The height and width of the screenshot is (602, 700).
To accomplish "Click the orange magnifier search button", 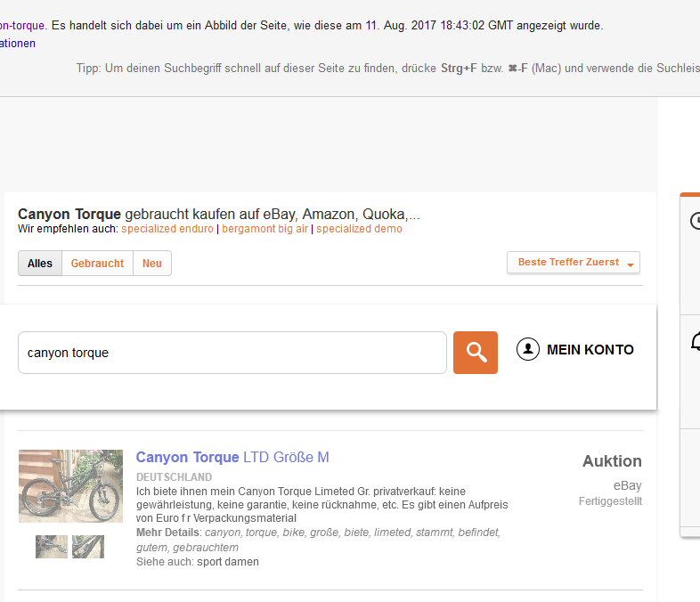I will (476, 353).
